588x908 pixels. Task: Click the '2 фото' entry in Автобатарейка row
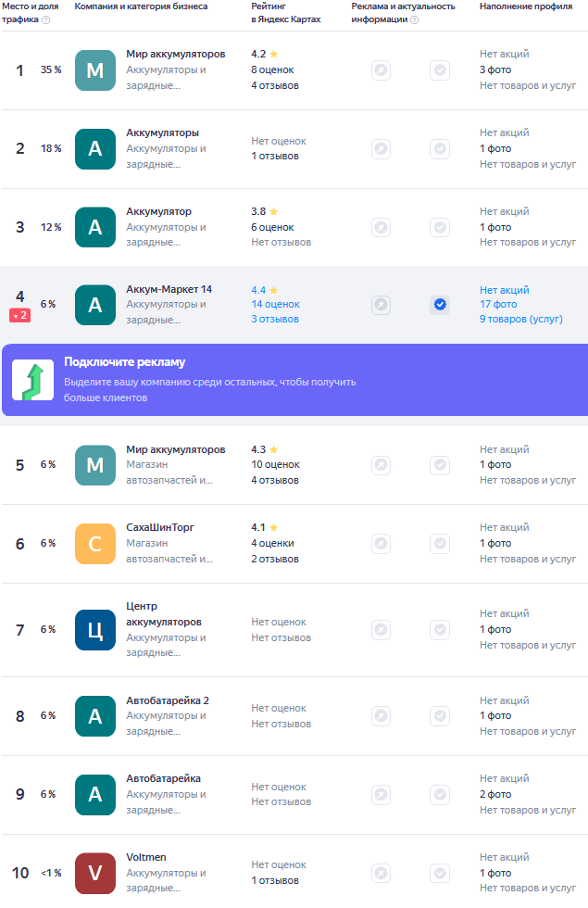(495, 795)
